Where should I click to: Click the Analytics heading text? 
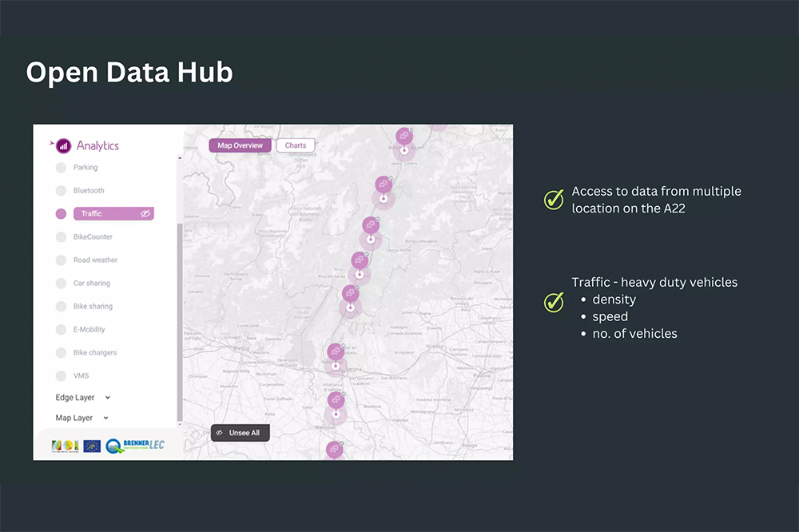click(x=97, y=145)
